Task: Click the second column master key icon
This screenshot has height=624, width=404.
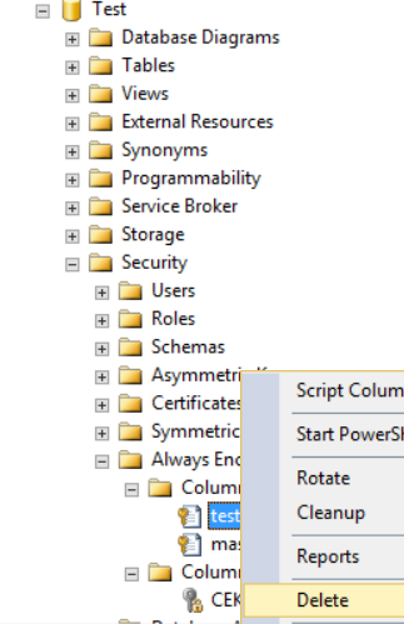Action: (x=189, y=544)
